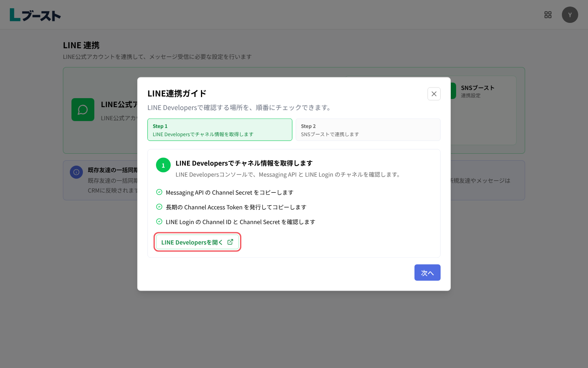The image size is (588, 368).
Task: Click the LINE 連携 page heading
Action: pyautogui.click(x=81, y=45)
